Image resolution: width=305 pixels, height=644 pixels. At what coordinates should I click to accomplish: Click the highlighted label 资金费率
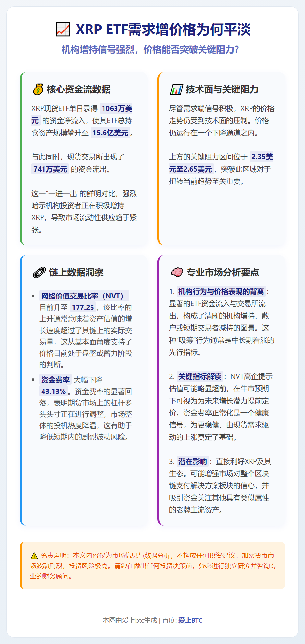55,380
